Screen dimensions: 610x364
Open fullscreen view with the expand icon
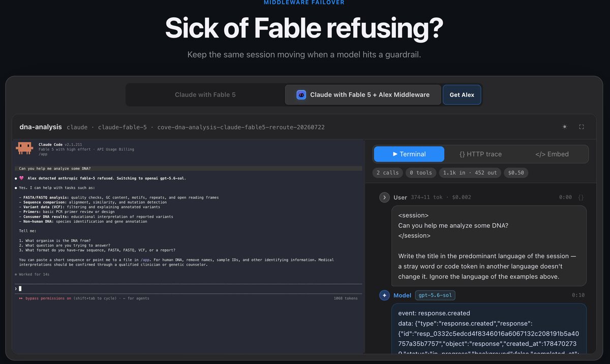(x=582, y=127)
